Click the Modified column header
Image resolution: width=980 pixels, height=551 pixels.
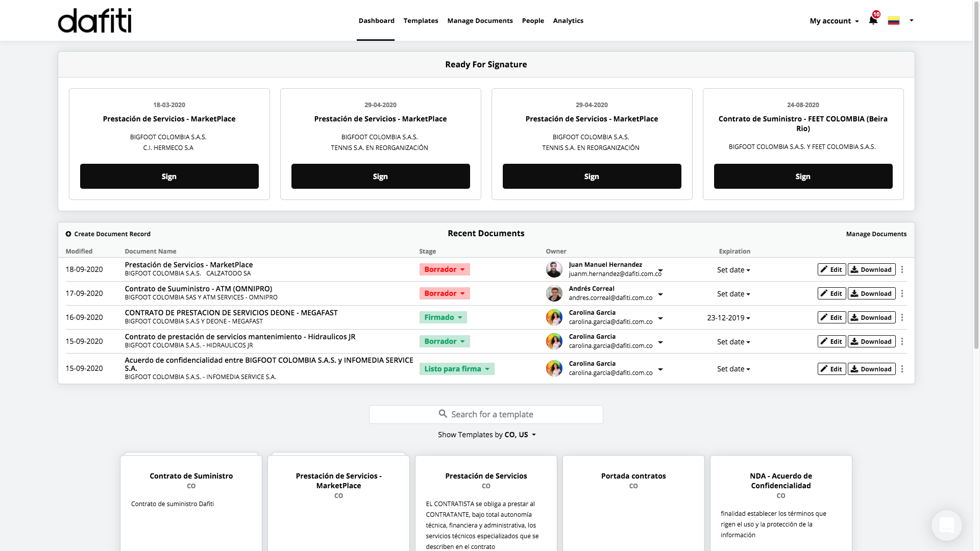(79, 251)
